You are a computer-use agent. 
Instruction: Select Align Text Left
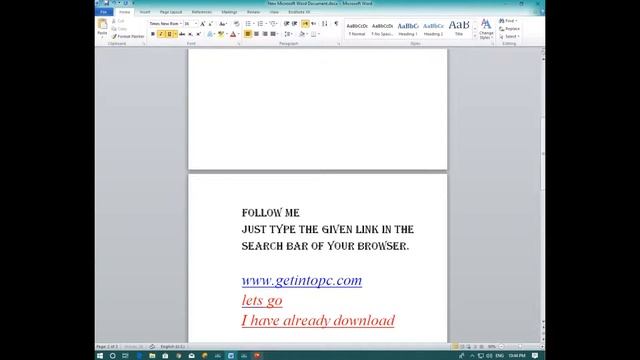248,34
